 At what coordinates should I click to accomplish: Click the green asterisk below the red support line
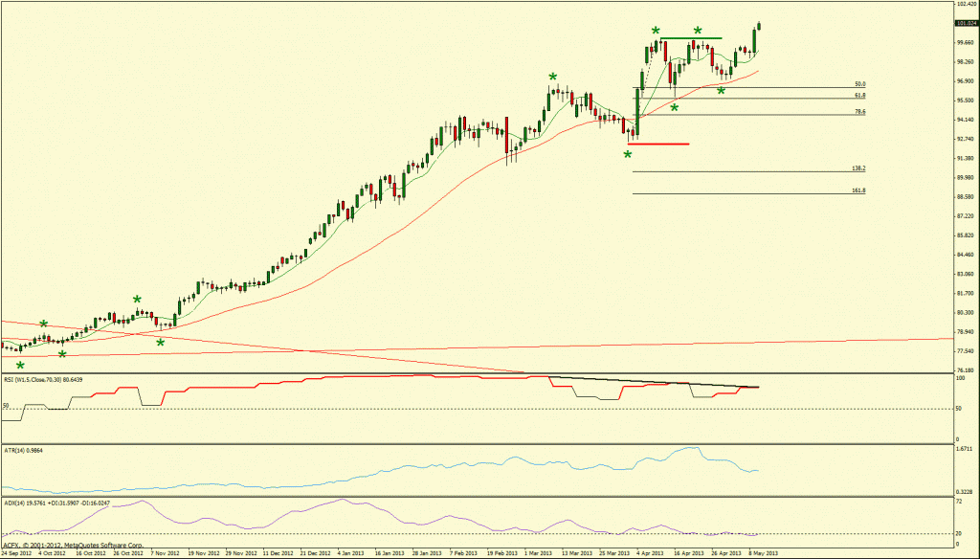[x=628, y=155]
